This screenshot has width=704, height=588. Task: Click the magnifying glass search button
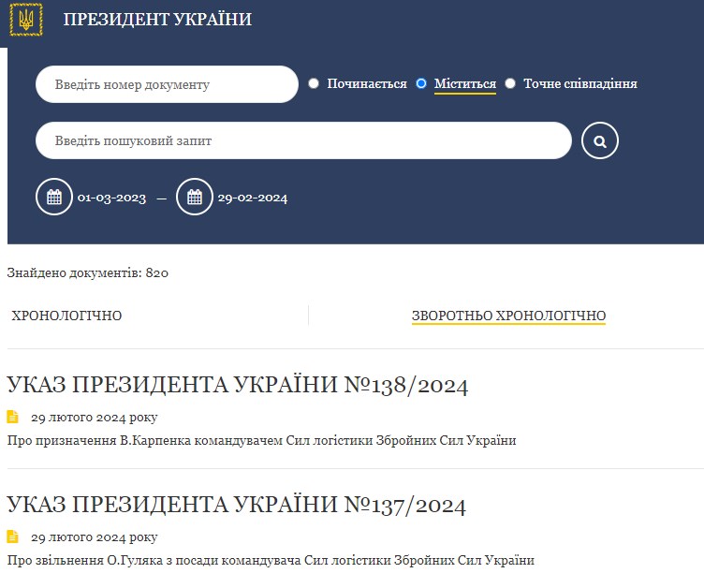(x=599, y=140)
